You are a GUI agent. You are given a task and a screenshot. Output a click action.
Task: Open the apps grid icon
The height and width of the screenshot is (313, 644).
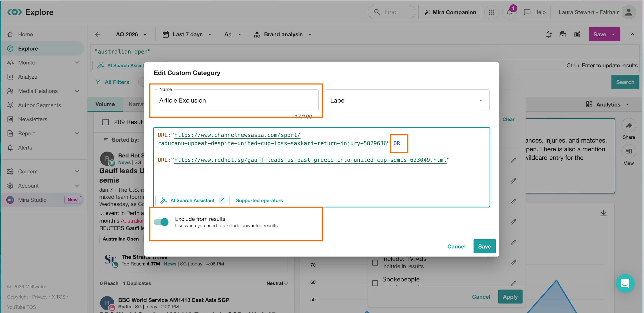pyautogui.click(x=492, y=12)
